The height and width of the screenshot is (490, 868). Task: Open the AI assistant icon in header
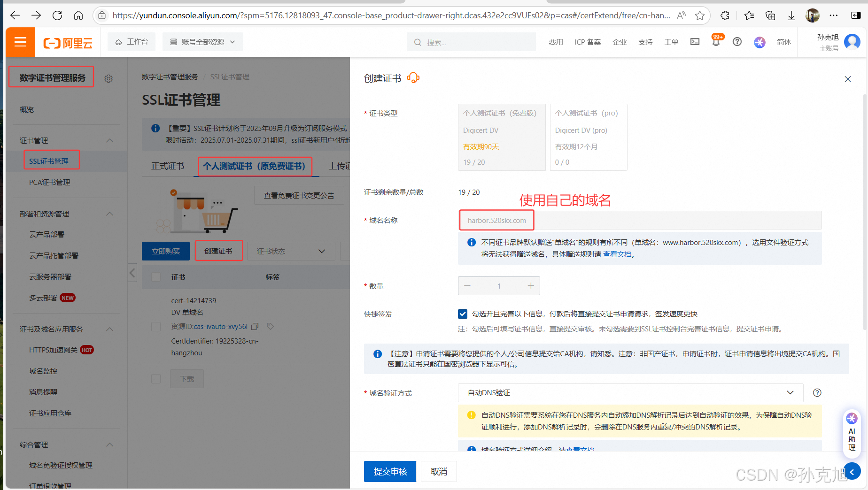point(759,42)
